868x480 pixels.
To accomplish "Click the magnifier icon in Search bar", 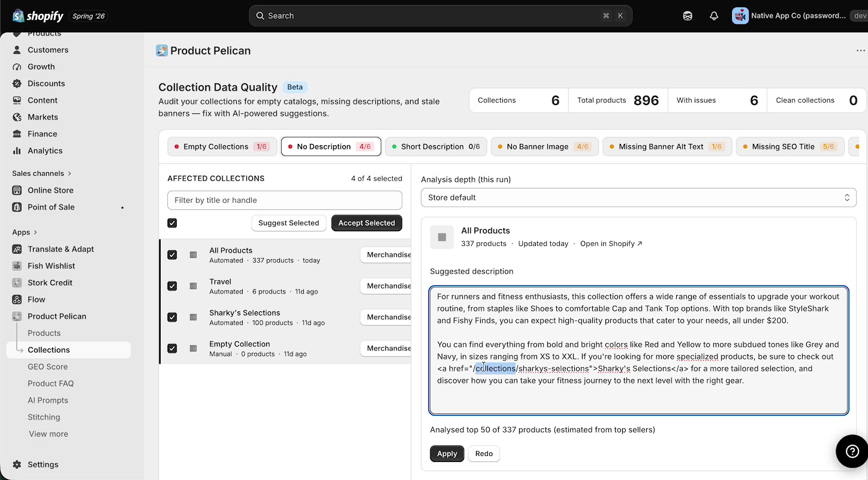I will [260, 16].
